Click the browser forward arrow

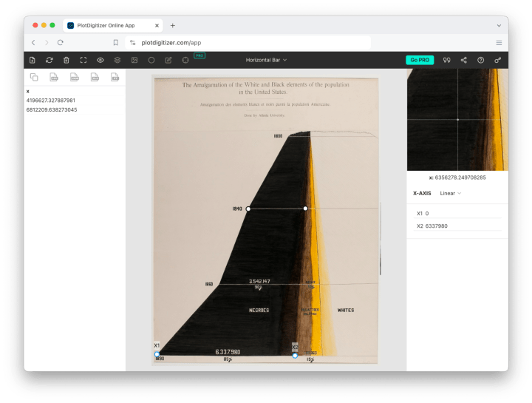[x=47, y=42]
